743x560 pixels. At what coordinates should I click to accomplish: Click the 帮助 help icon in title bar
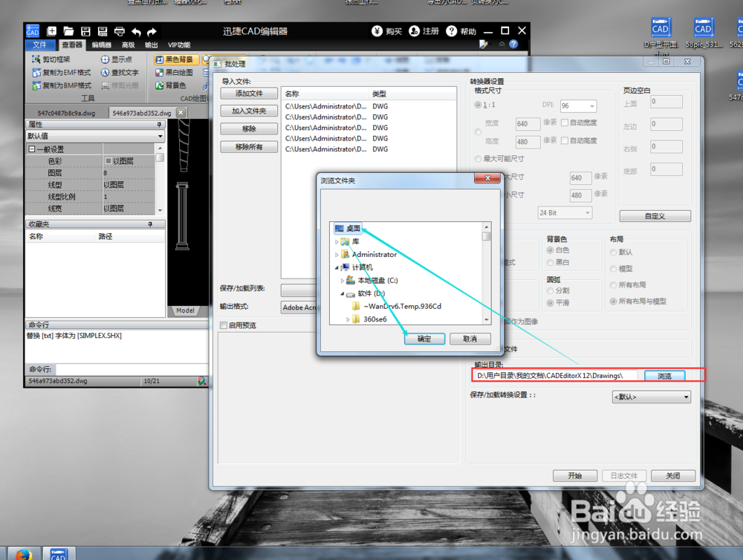click(452, 31)
